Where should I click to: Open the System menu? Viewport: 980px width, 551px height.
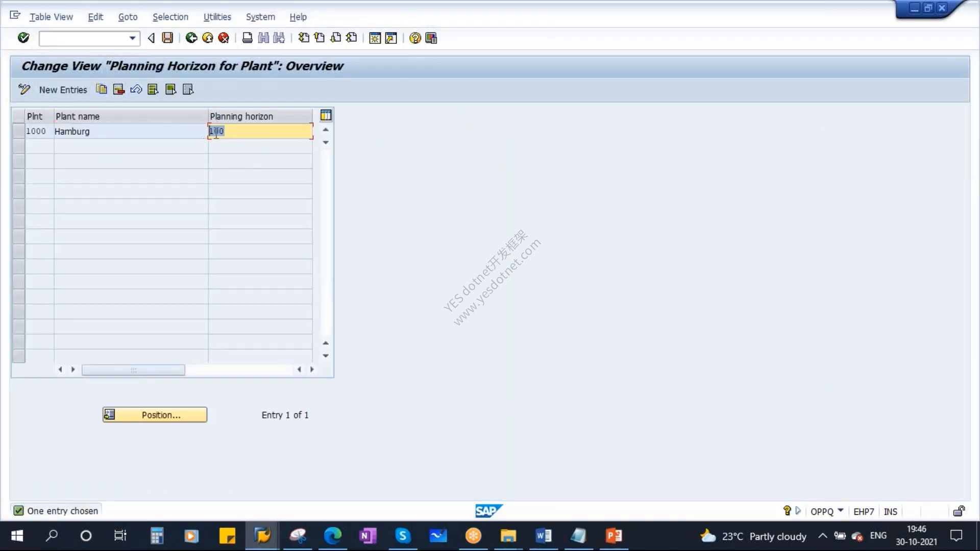click(260, 17)
